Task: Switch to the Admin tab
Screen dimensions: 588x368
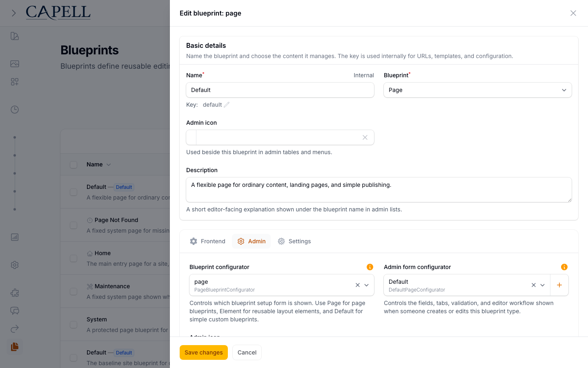Action: pos(252,241)
